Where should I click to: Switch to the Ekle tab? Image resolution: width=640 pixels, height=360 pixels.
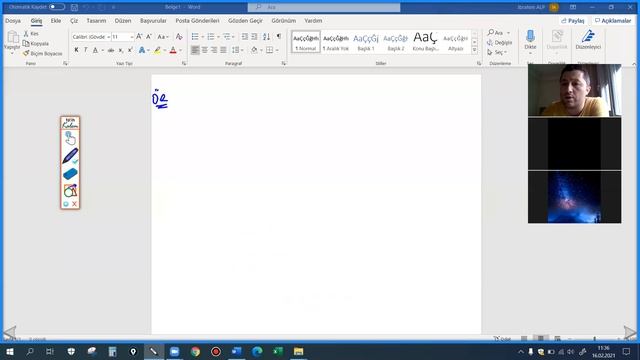(x=56, y=20)
